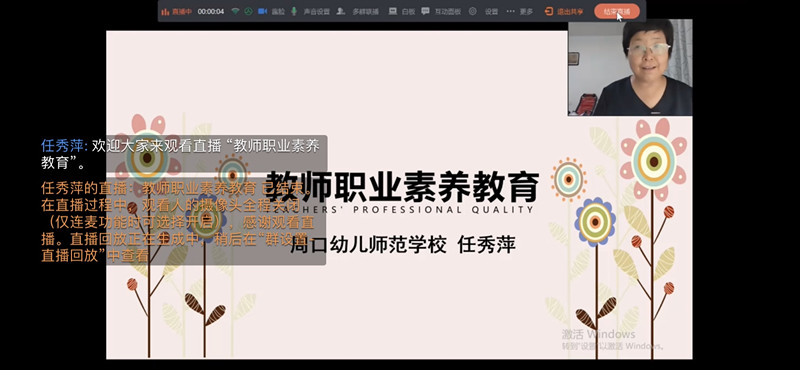Viewport: 800px width, 370px height.
Task: Click the presenter webcam video thumbnail
Action: click(630, 67)
